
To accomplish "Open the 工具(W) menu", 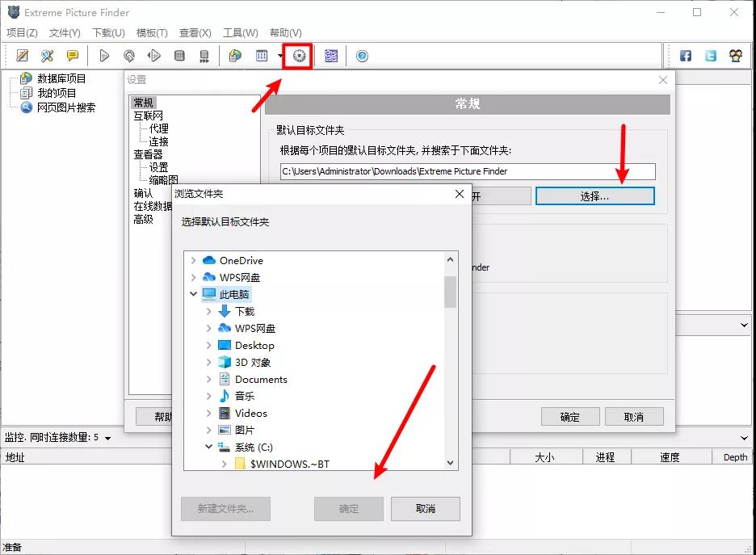I will click(x=240, y=33).
